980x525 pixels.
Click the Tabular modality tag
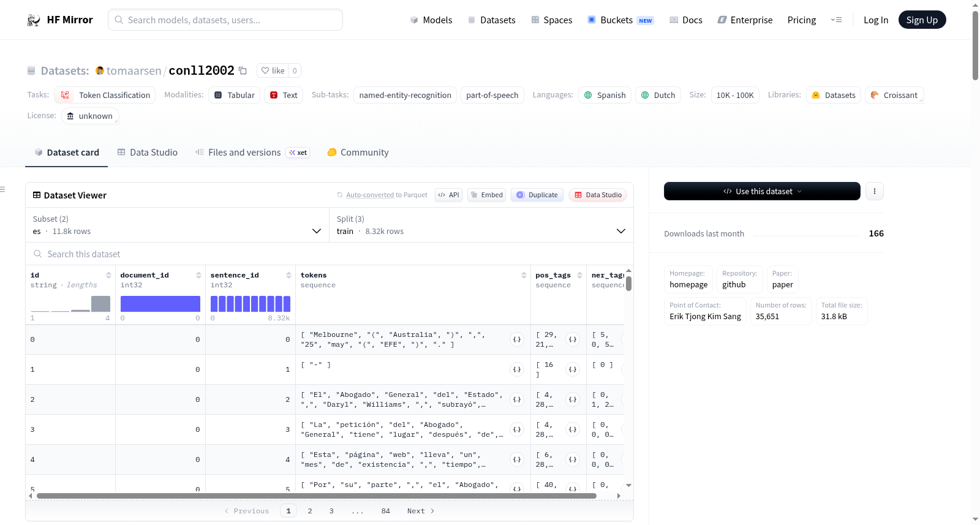(x=235, y=95)
